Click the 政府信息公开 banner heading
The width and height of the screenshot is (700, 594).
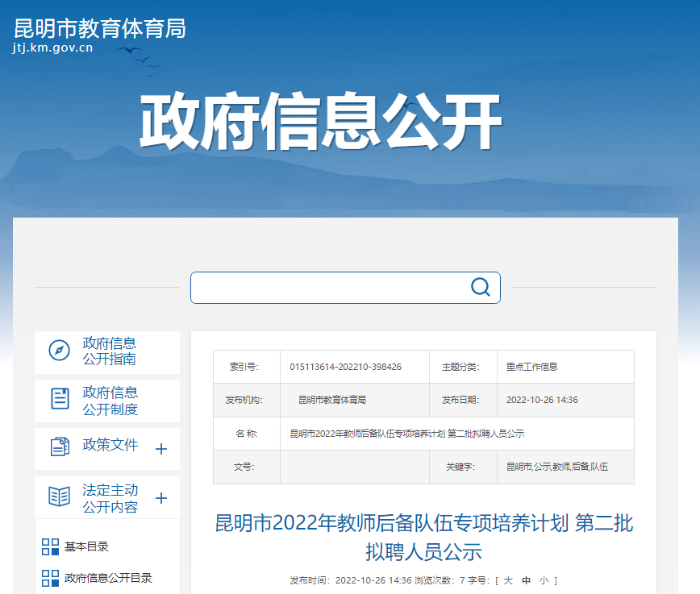tap(321, 123)
